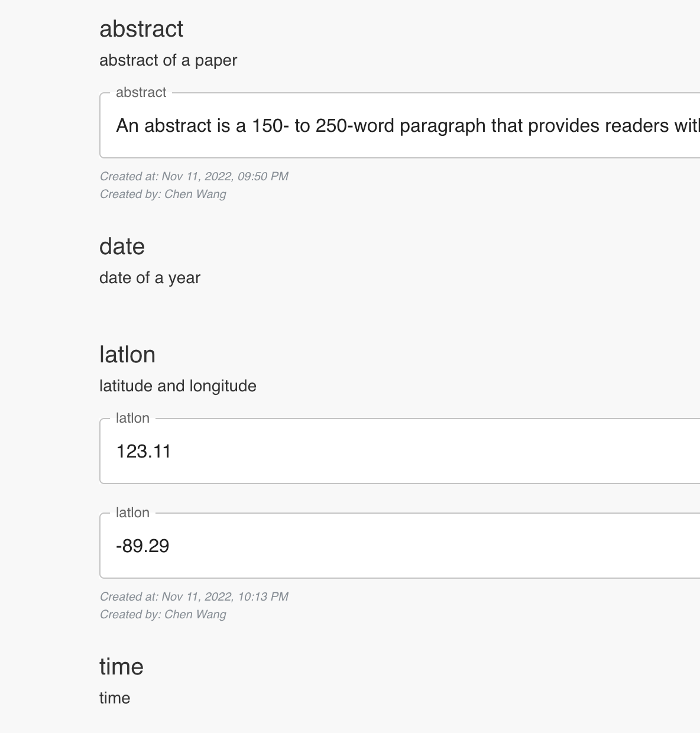Select the latlon section heading
Screen dimensions: 700x733
point(128,354)
